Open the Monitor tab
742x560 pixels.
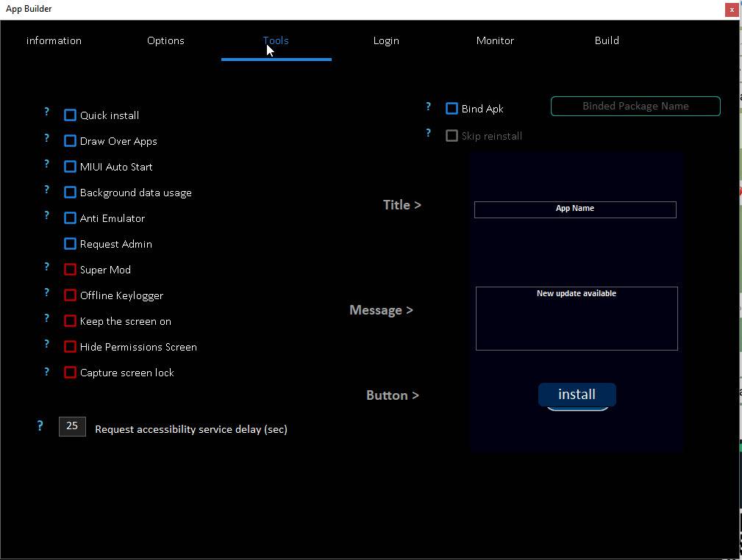point(495,40)
